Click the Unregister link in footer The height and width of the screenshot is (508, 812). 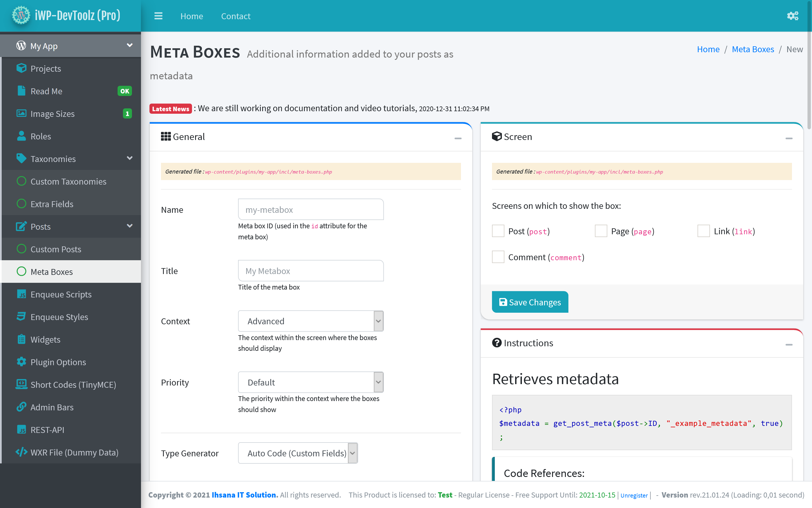coord(634,495)
